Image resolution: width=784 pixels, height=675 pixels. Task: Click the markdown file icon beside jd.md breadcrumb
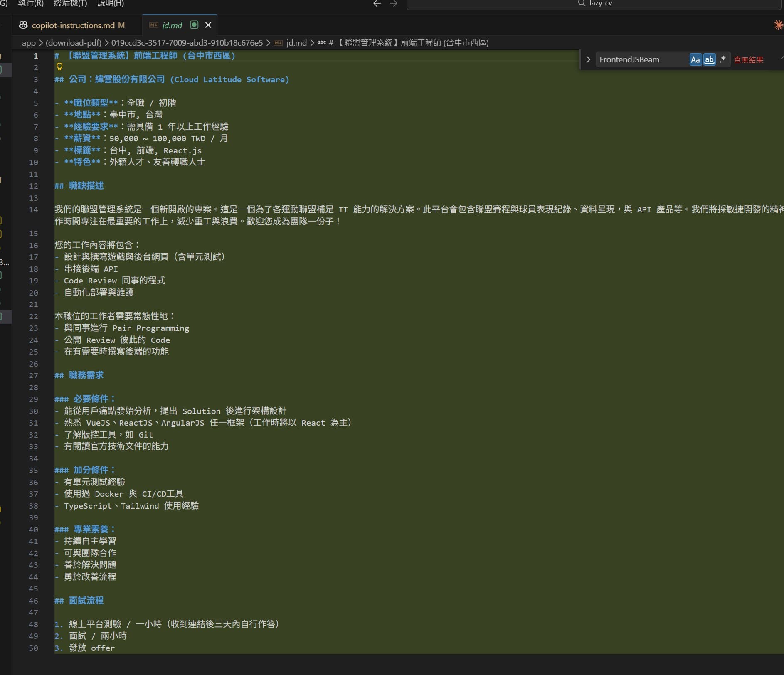tap(278, 43)
